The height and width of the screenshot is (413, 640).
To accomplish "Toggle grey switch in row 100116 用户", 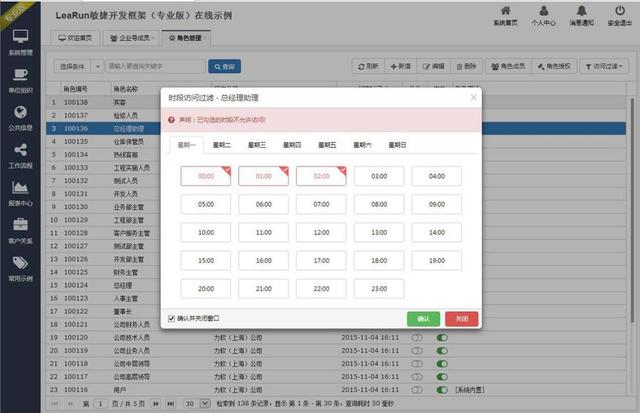I will (417, 390).
